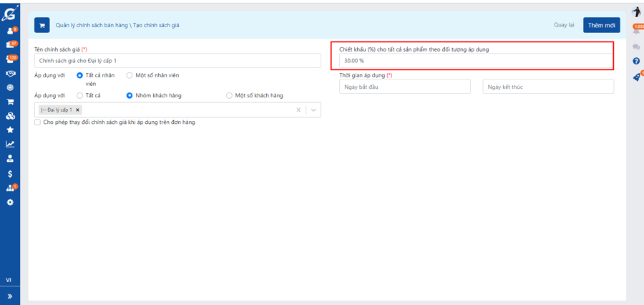Click the help question mark icon

pyautogui.click(x=636, y=62)
